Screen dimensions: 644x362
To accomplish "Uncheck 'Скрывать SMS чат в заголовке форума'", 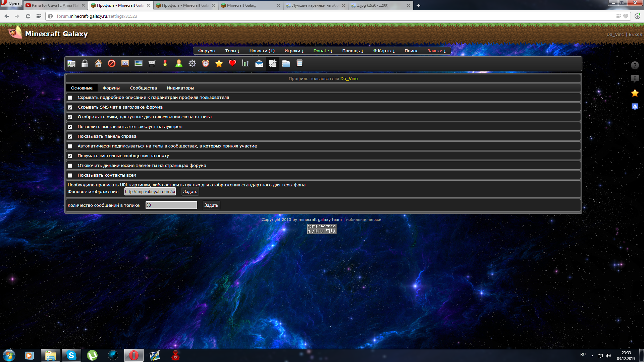I will pyautogui.click(x=70, y=107).
